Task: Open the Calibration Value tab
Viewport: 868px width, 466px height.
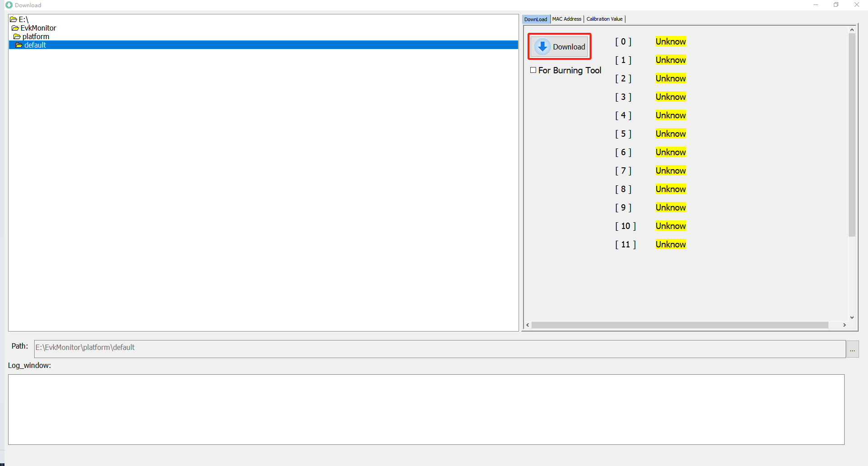Action: (604, 19)
